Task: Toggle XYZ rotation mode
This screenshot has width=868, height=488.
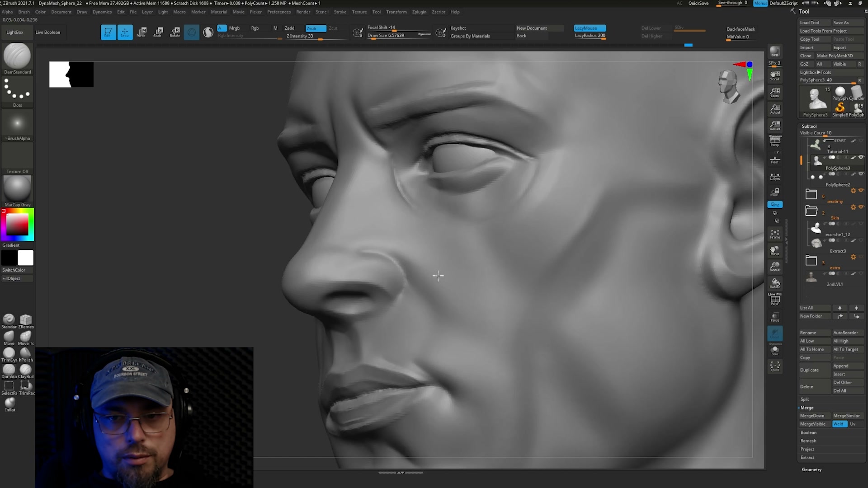Action: (775, 205)
